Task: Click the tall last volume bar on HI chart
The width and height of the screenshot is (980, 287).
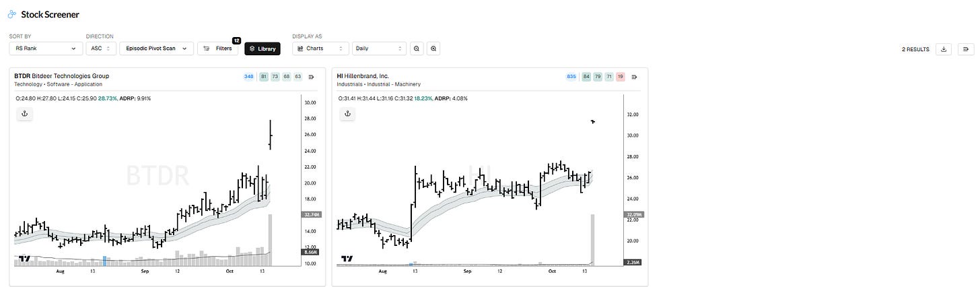Action: point(593,240)
